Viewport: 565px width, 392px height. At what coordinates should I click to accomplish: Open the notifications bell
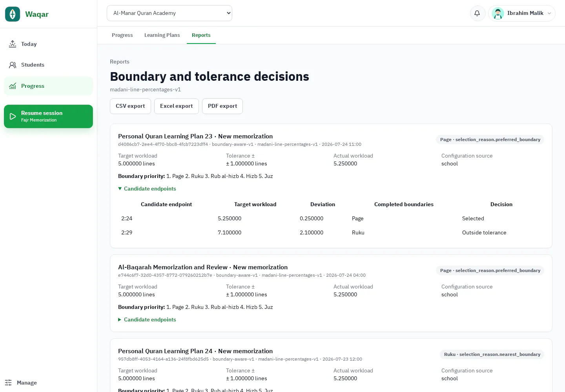(x=478, y=13)
